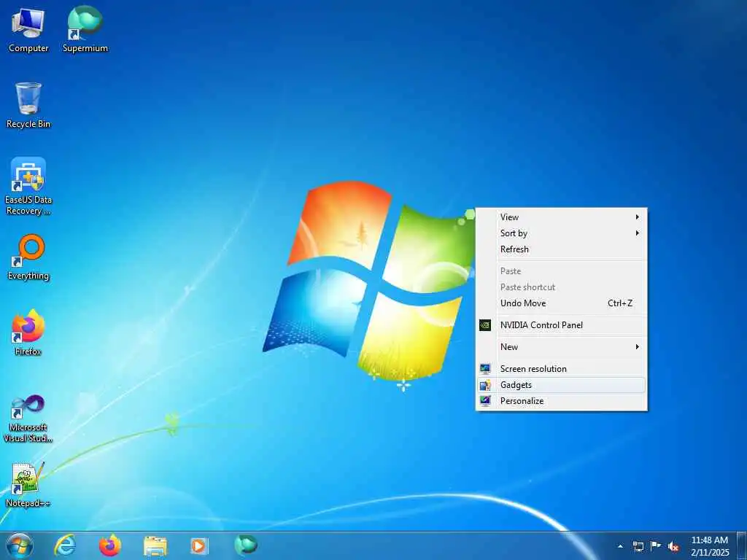Open Windows Media Player from taskbar

click(x=199, y=545)
